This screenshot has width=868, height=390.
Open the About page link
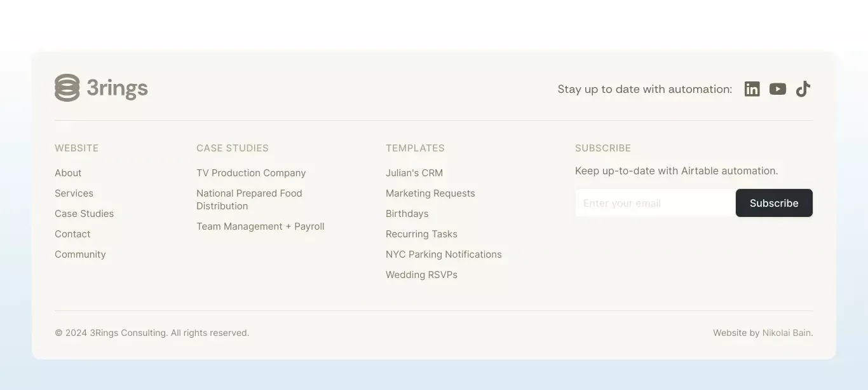[68, 173]
